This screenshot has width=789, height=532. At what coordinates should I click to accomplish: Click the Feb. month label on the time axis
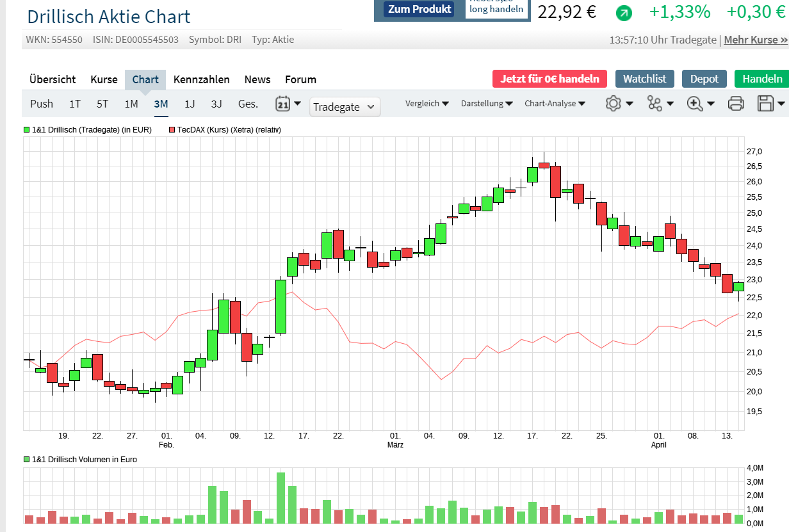click(167, 444)
